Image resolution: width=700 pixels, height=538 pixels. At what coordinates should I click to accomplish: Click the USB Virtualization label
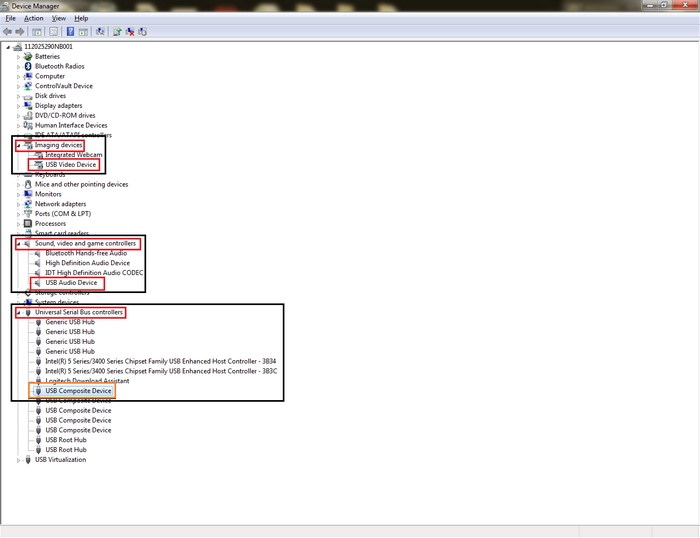(x=60, y=459)
